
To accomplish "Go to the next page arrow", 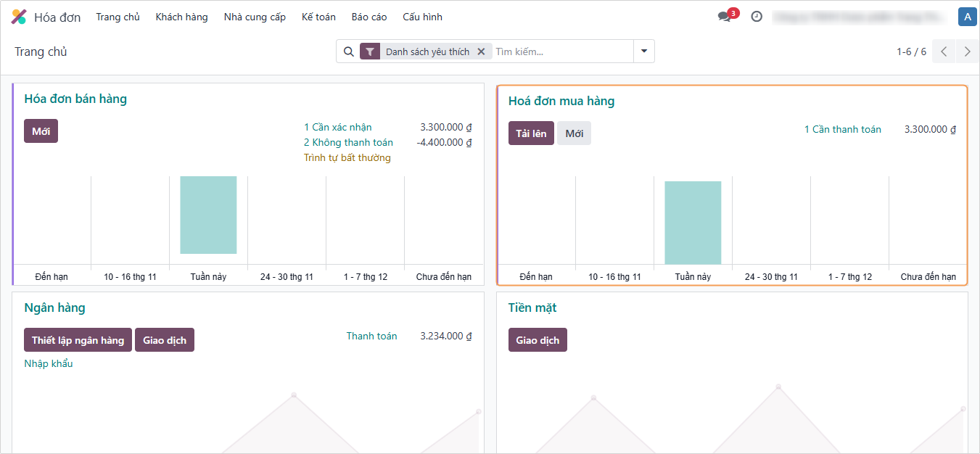I will [x=967, y=51].
